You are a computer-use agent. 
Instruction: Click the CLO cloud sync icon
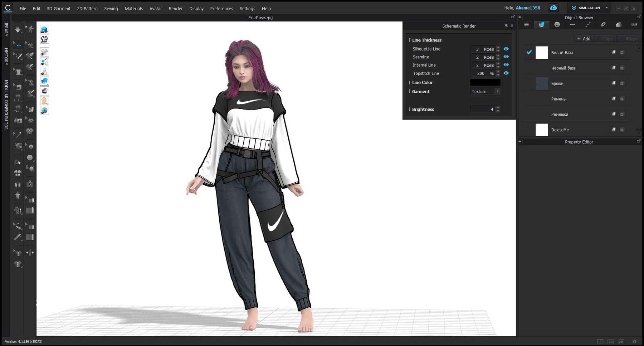(553, 8)
